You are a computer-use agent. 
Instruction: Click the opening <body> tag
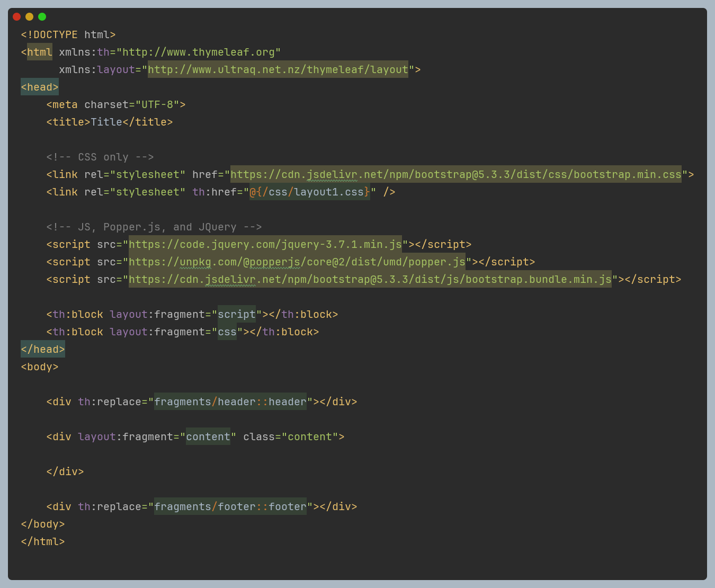pyautogui.click(x=40, y=367)
